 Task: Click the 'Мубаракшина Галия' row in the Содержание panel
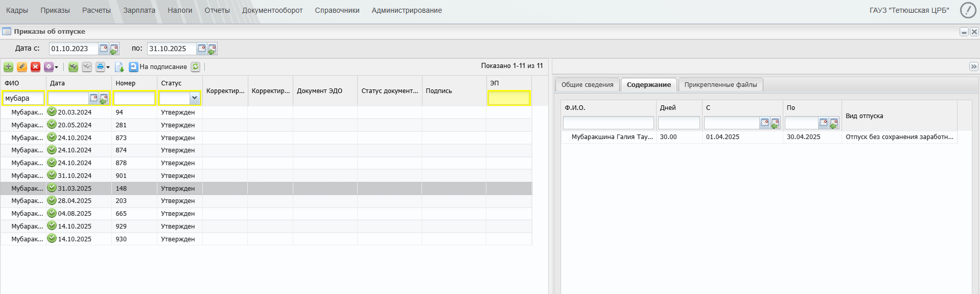pos(759,137)
